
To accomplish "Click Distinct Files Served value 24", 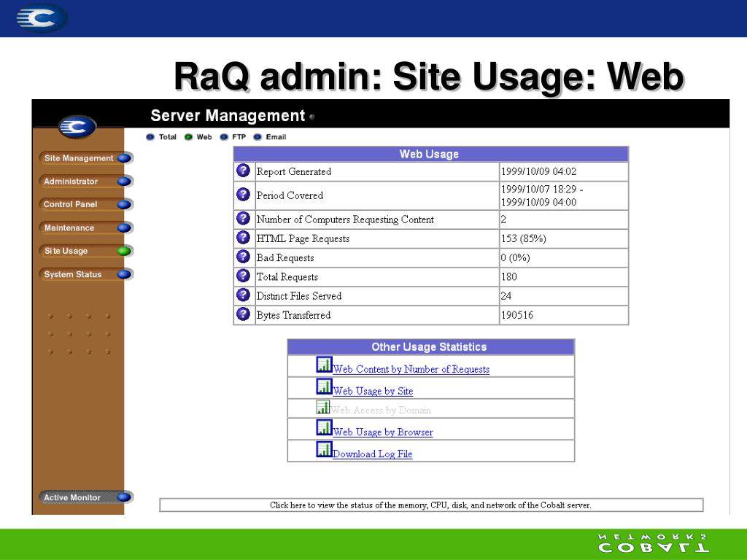I will click(506, 296).
